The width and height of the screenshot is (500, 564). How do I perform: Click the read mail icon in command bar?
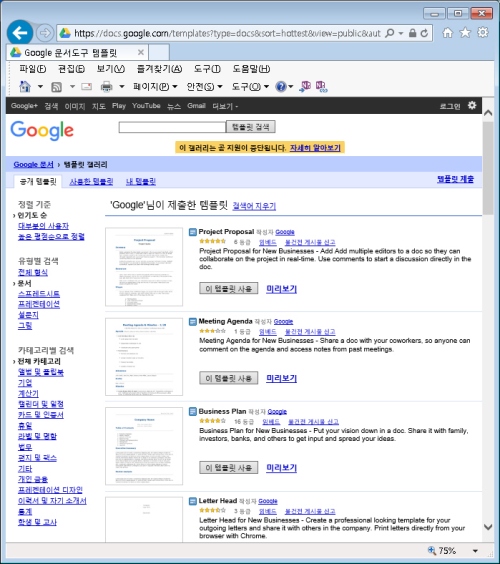[x=86, y=86]
